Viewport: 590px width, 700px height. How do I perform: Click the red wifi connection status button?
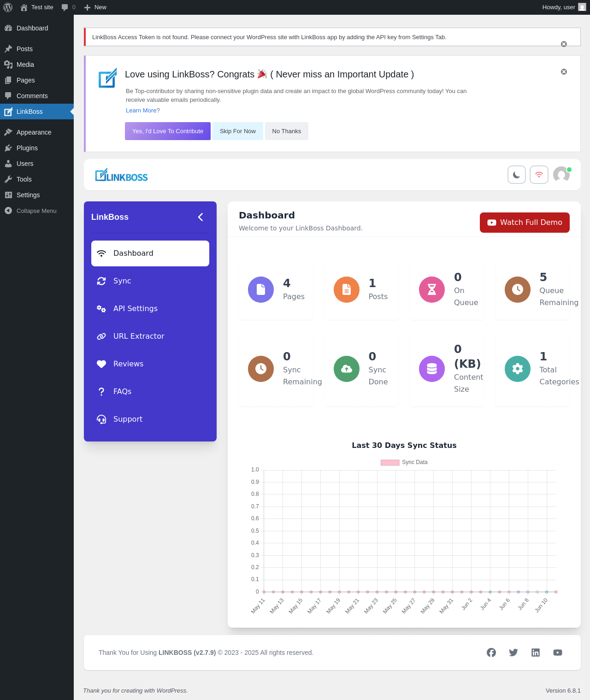[539, 175]
